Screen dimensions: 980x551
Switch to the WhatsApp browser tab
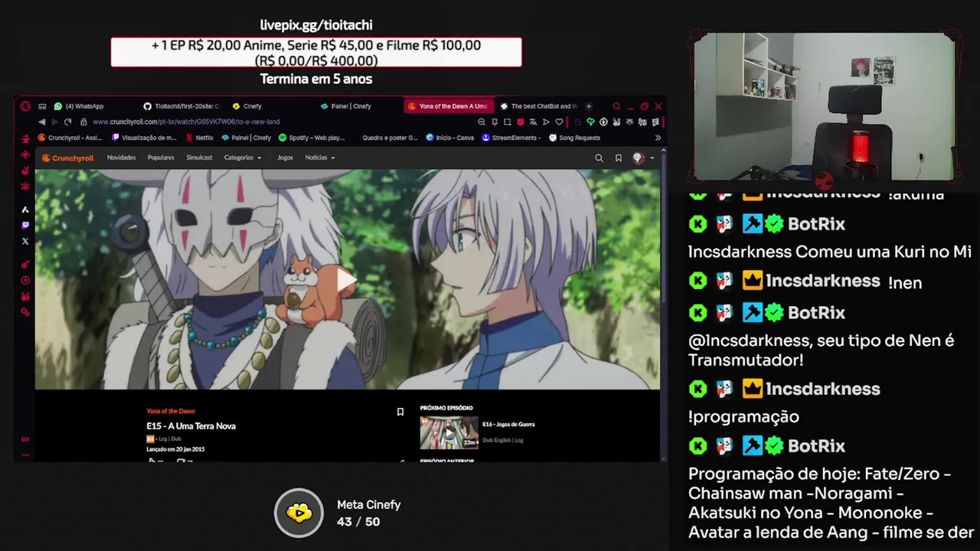tap(79, 106)
